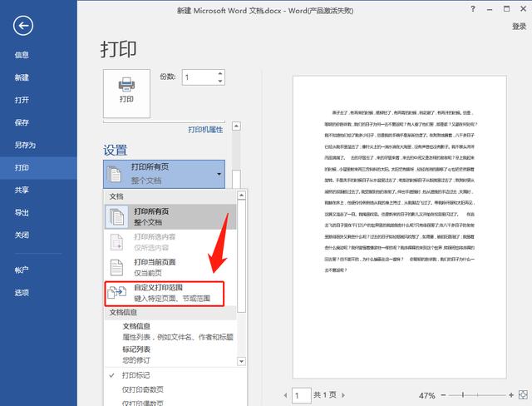Zoom out with the minus button
Screen dimensions: 532x406
click(443, 395)
